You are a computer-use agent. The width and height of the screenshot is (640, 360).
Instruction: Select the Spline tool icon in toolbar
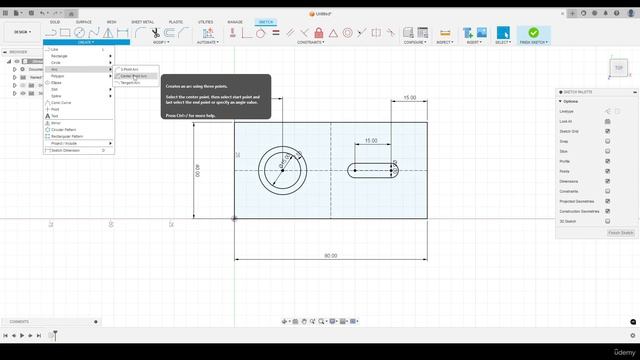point(94,33)
